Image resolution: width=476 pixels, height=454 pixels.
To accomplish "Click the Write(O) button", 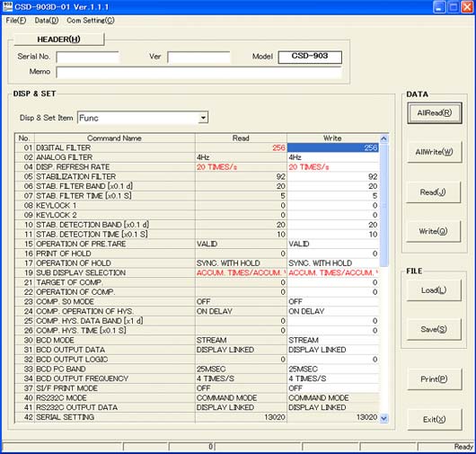I will 433,231.
